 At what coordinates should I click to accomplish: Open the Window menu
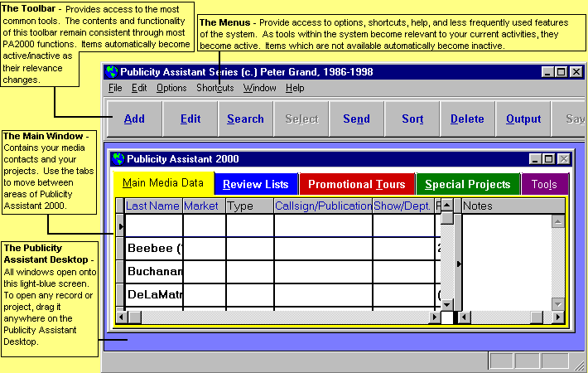(259, 88)
